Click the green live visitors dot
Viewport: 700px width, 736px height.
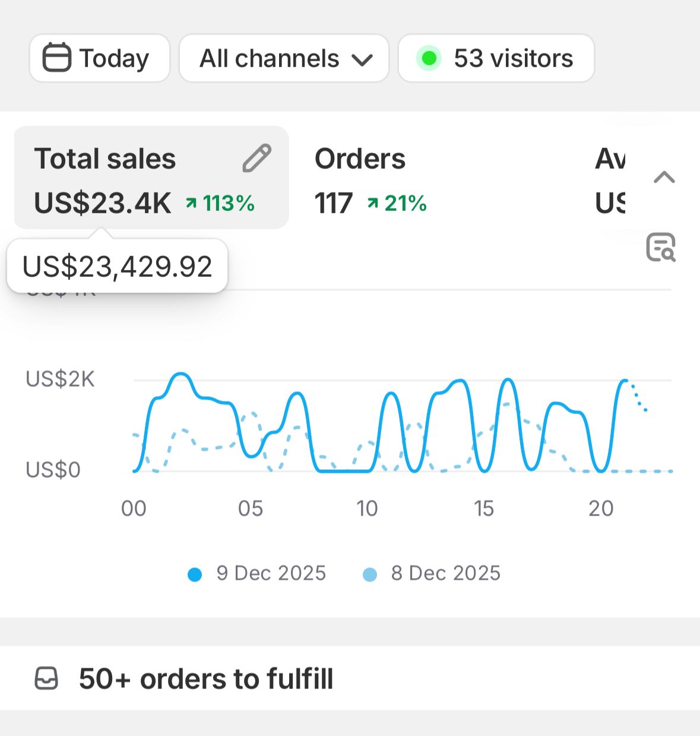pos(429,58)
